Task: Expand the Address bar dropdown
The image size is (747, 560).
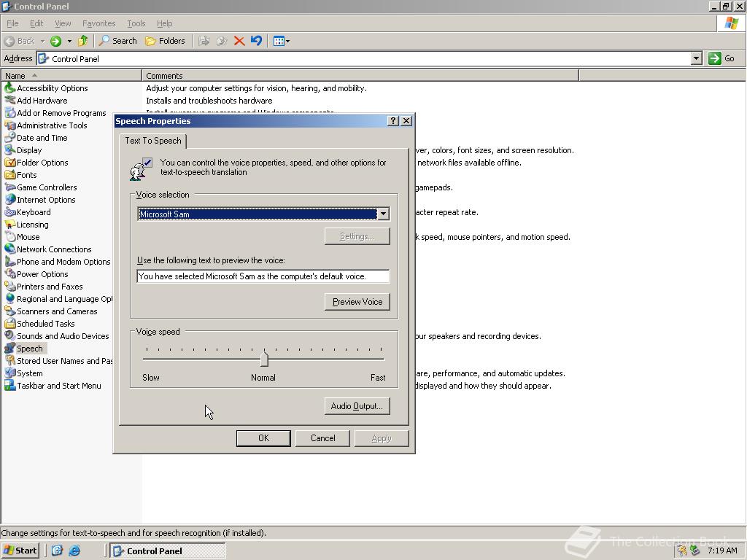Action: 696,58
